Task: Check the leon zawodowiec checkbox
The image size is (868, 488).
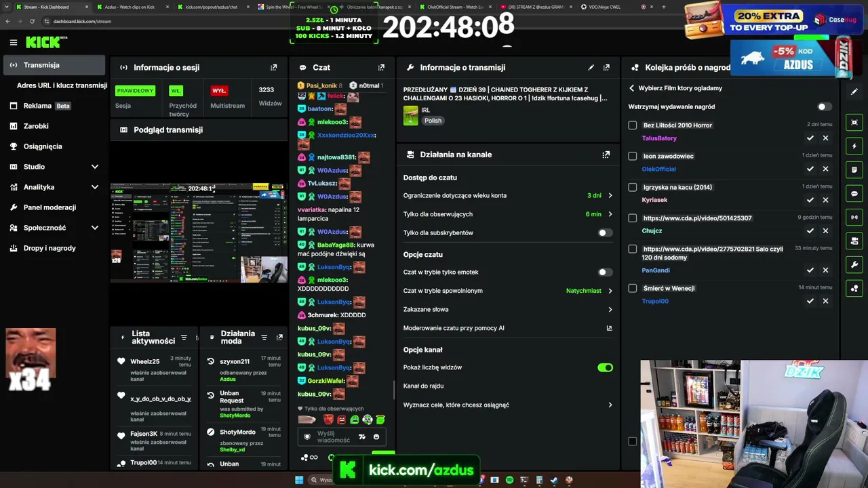Action: (633, 156)
